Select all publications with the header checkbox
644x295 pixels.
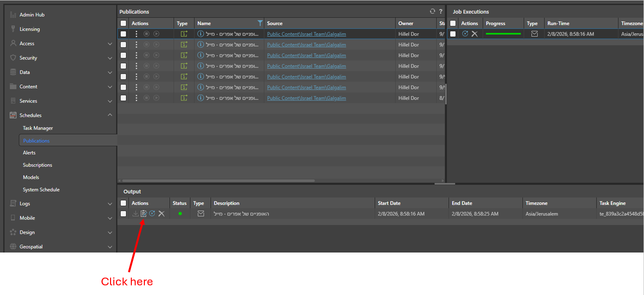click(x=124, y=23)
